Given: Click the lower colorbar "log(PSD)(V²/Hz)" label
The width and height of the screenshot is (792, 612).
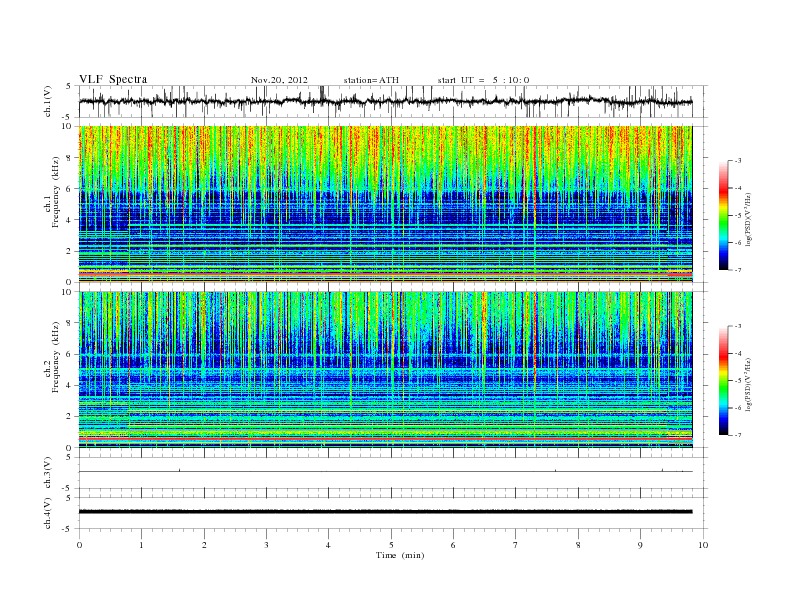Looking at the screenshot, I should click(748, 384).
